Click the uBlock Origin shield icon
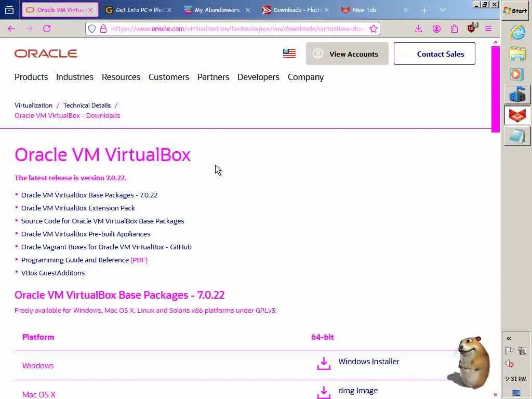The height and width of the screenshot is (399, 532). pyautogui.click(x=472, y=28)
